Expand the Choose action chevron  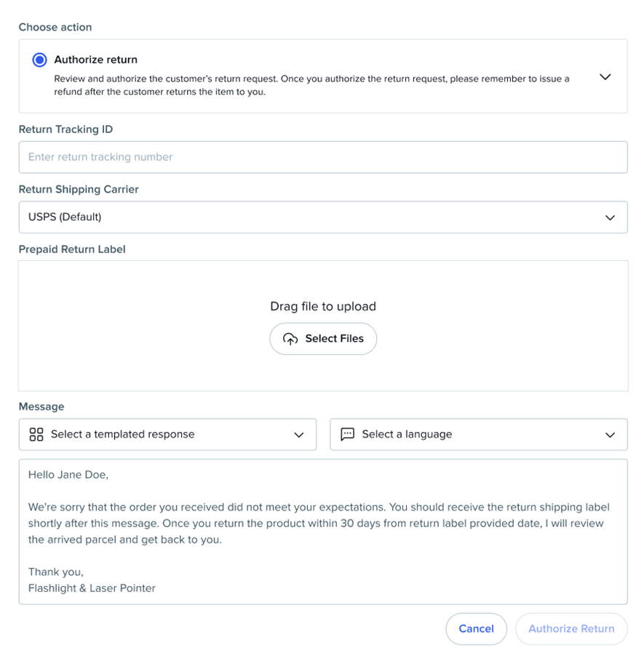coord(605,76)
